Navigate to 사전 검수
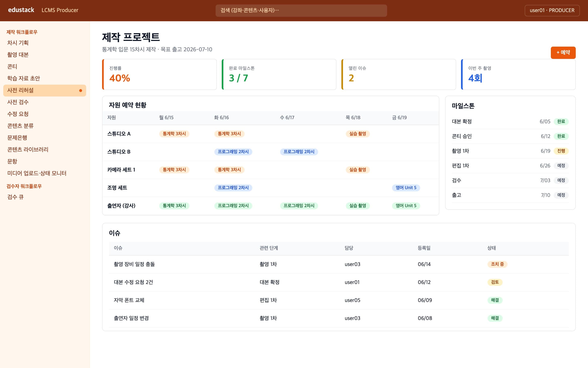 point(45,102)
